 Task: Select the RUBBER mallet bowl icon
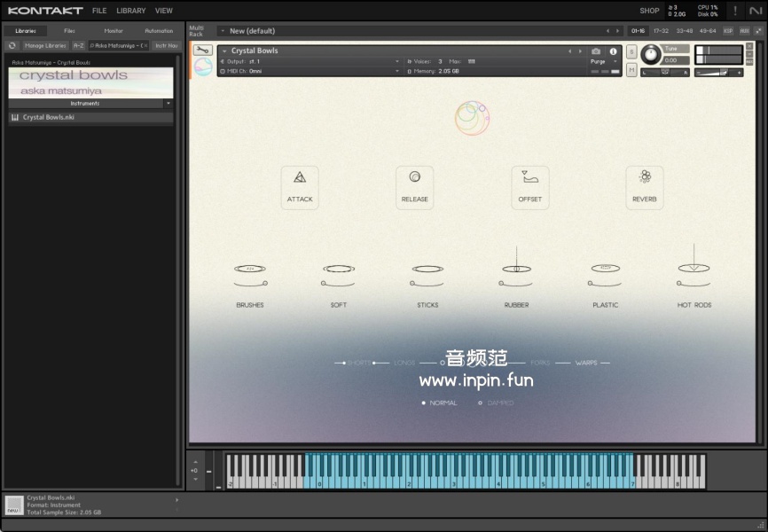point(516,268)
